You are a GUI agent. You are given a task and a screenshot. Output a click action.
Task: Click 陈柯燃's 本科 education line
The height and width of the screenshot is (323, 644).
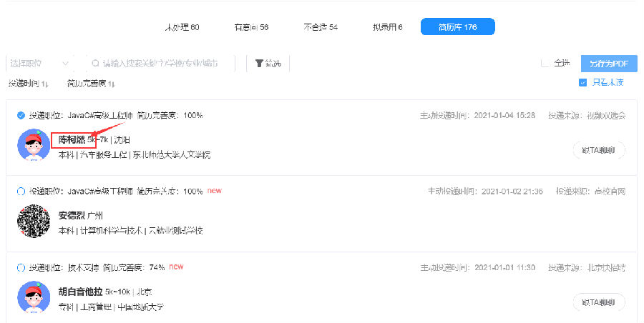click(135, 155)
